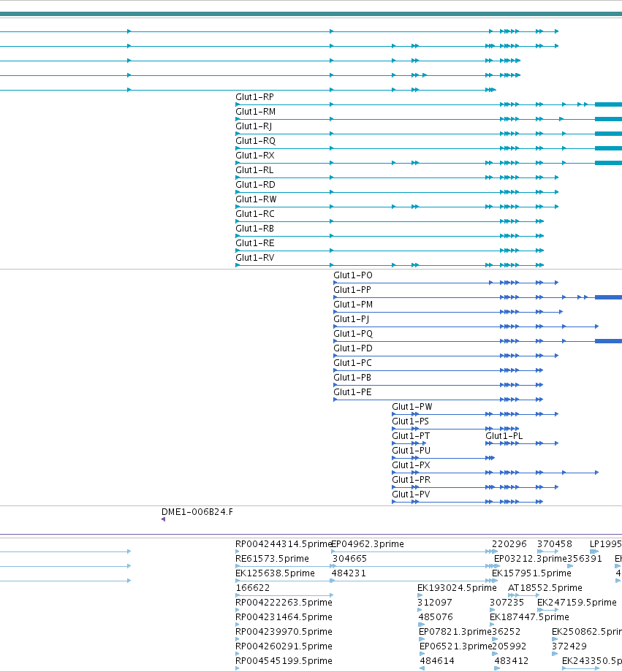Select the Glut1-PL protein label
This screenshot has height=672, width=622.
coord(504,435)
